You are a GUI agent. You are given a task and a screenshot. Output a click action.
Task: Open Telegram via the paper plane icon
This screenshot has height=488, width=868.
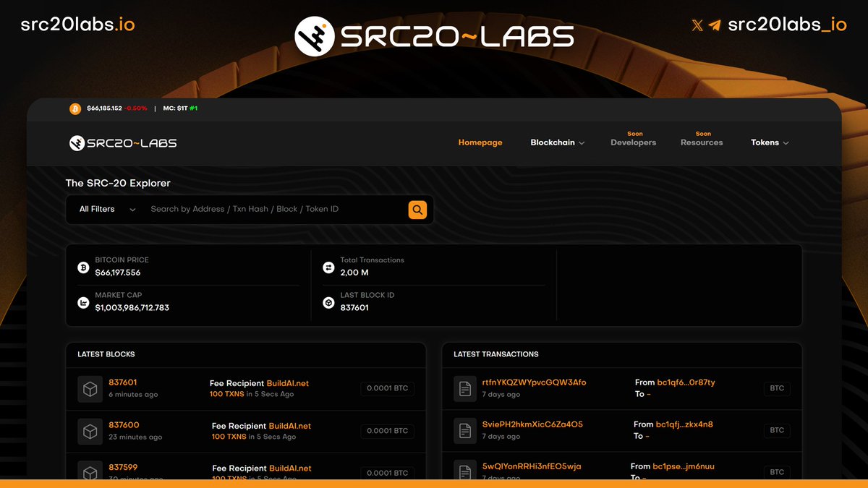tap(713, 25)
